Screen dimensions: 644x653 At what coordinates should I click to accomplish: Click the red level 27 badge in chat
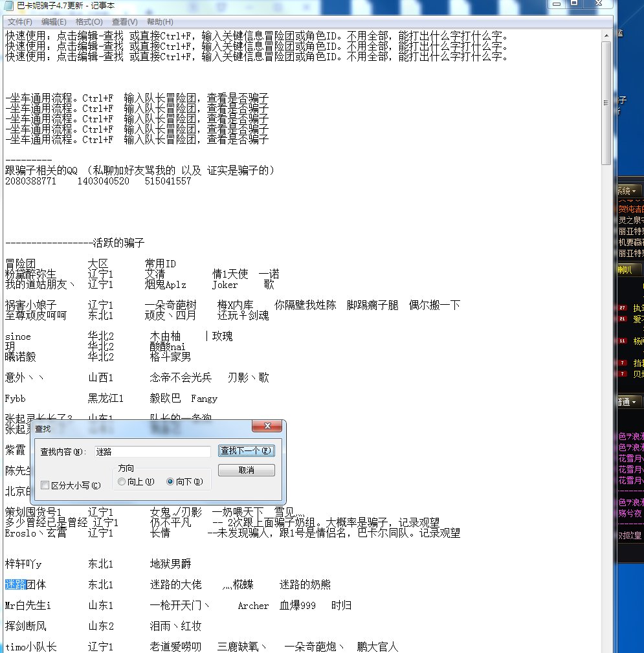pos(623,308)
